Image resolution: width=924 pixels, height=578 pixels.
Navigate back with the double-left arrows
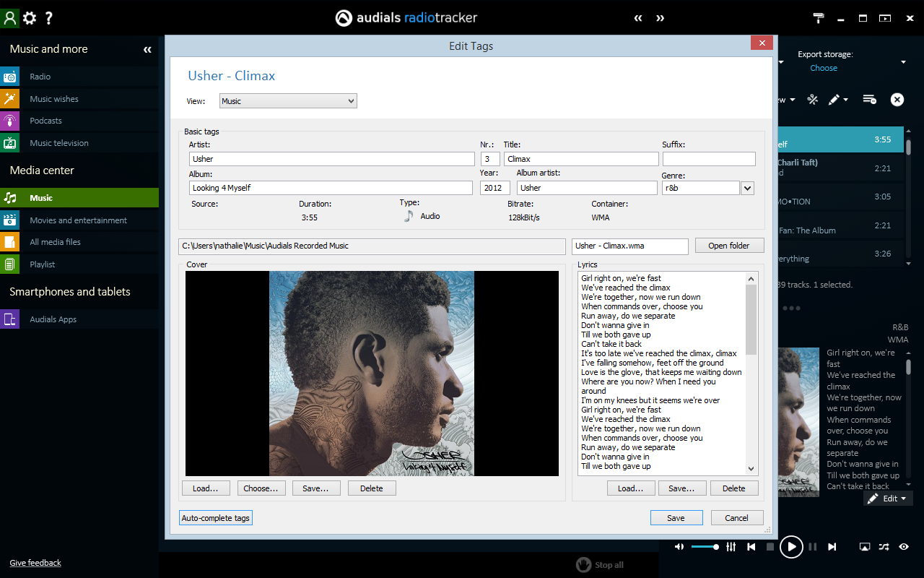pos(638,18)
